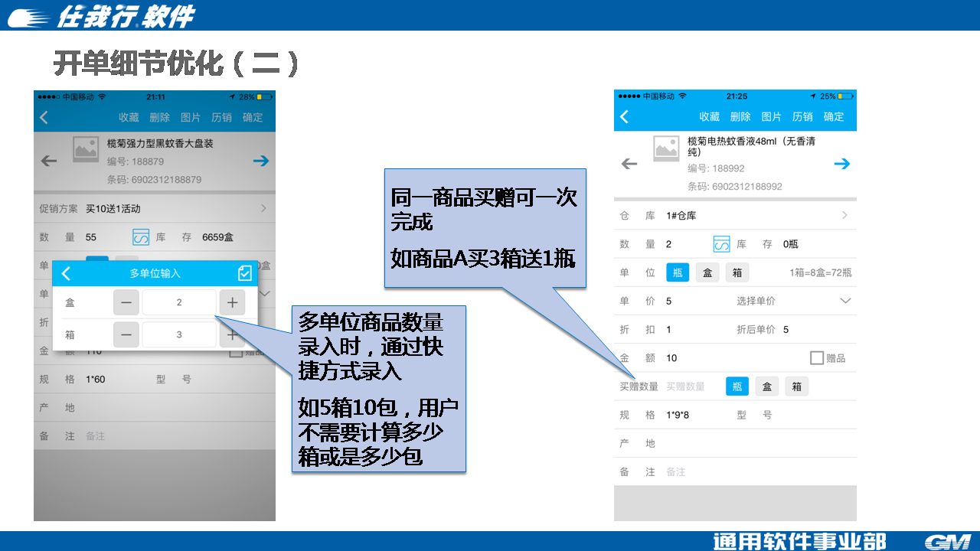Tap the product image placeholder for 榄菊电热蚊香液
Screen dimensions: 980x551
click(666, 148)
